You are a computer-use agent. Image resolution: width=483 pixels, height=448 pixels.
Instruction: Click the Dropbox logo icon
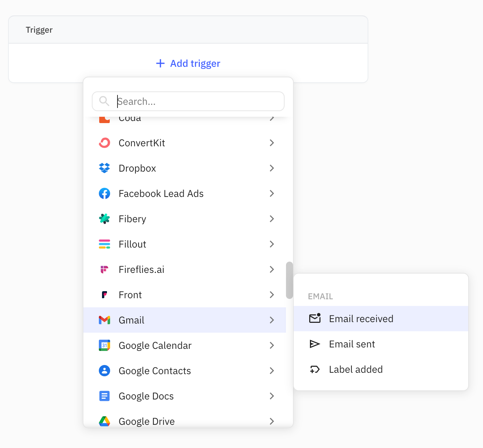[104, 168]
